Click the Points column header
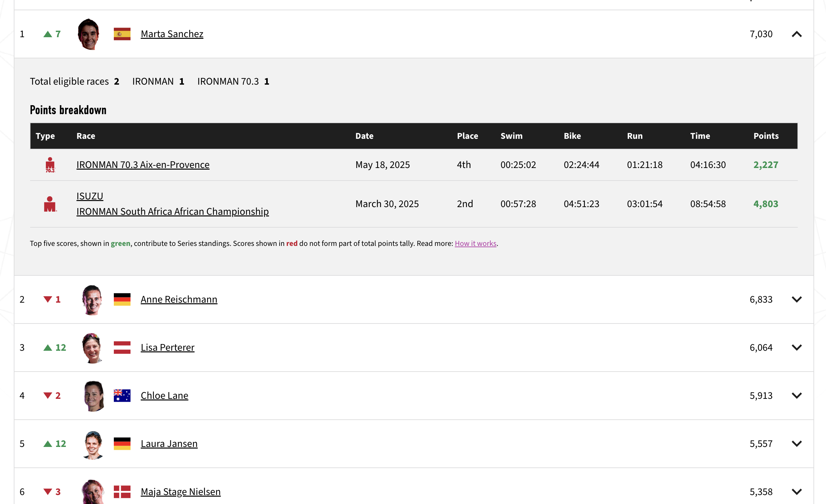This screenshot has width=826, height=504. click(x=766, y=136)
